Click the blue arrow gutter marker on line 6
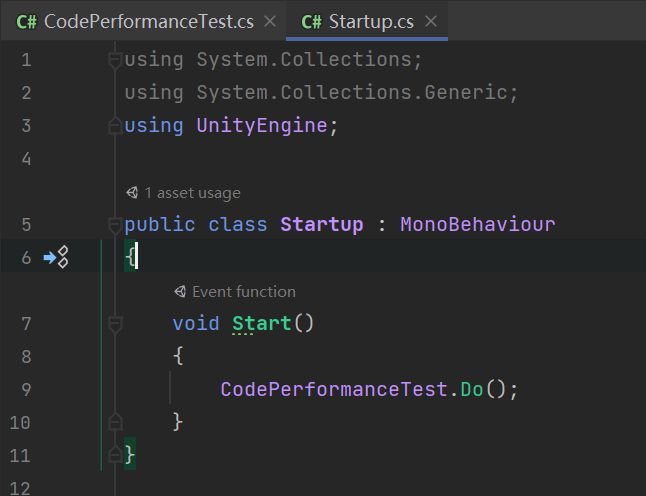The height and width of the screenshot is (496, 646). tap(50, 258)
